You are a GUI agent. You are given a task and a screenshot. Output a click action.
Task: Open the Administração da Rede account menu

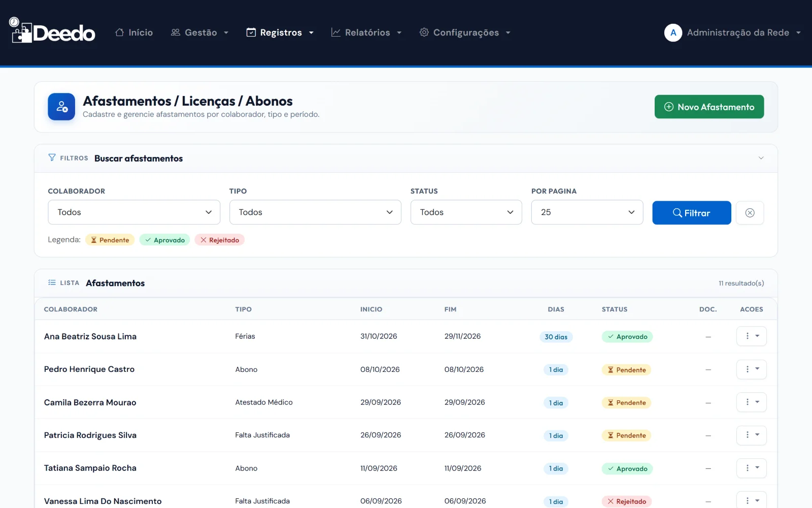[732, 33]
